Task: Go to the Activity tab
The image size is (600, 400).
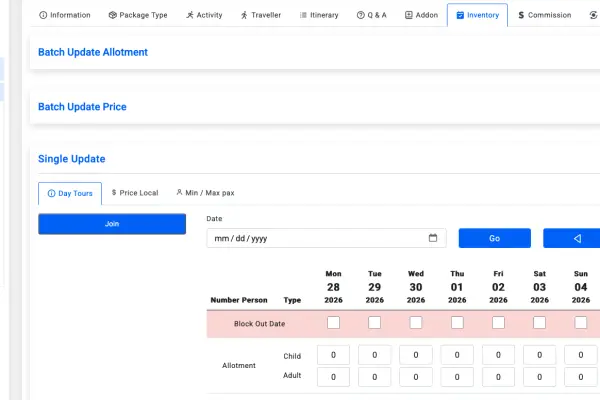Action: [x=204, y=15]
